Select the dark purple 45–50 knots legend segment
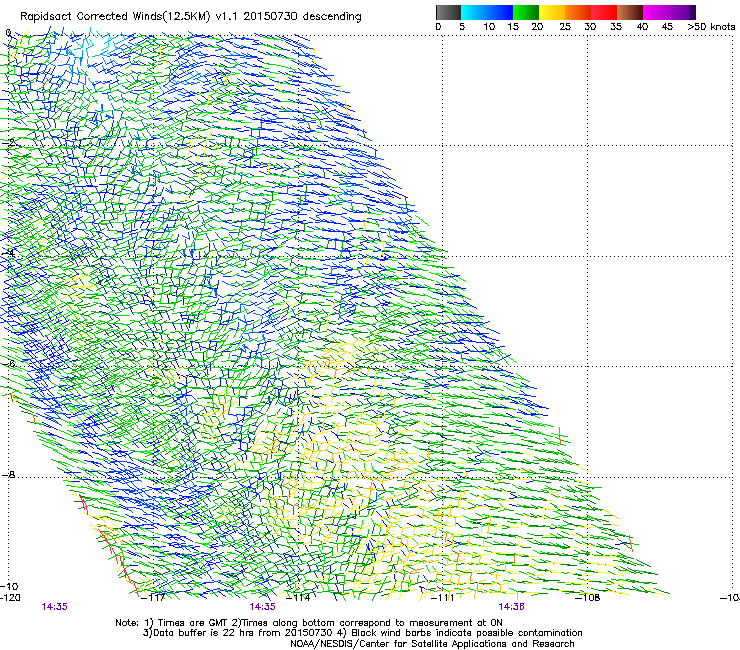Screen dimensions: 740x650 (682, 12)
